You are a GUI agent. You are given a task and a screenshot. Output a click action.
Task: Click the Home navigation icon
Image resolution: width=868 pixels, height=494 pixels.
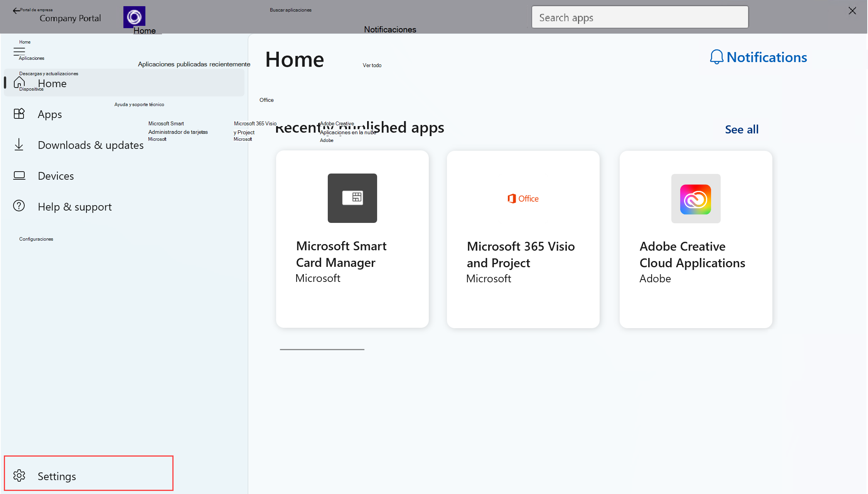coord(20,83)
